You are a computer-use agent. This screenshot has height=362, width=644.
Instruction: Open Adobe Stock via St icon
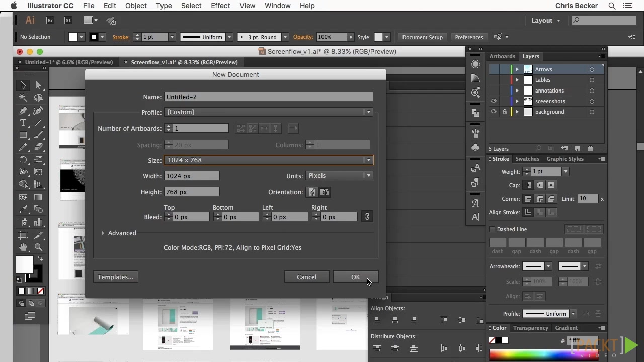[68, 21]
